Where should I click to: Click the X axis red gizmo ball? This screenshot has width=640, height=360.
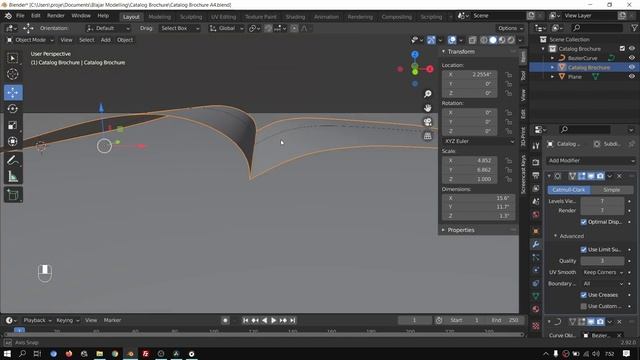[x=430, y=69]
